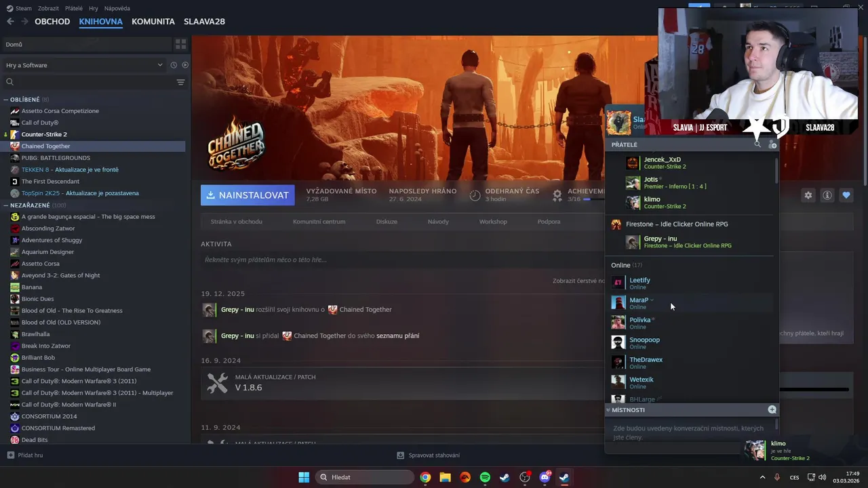Open chat with friend Jotis
The height and width of the screenshot is (488, 868).
[690, 182]
